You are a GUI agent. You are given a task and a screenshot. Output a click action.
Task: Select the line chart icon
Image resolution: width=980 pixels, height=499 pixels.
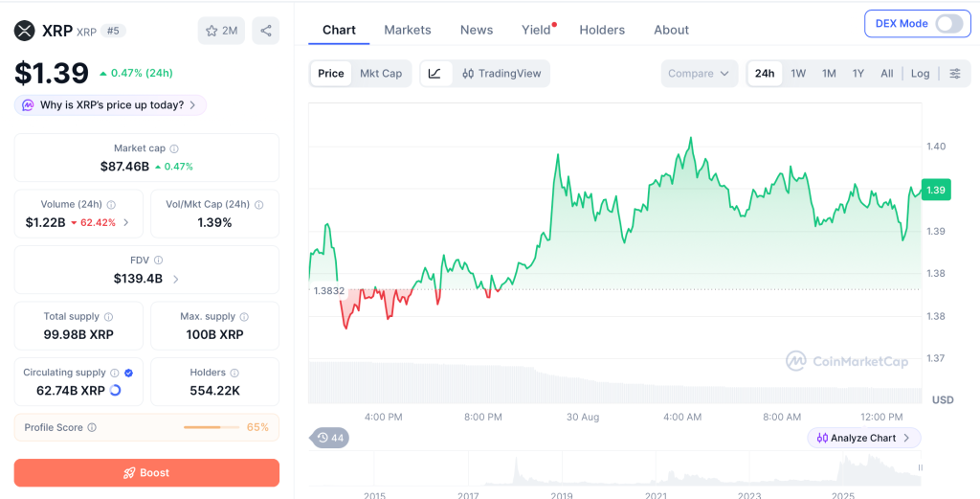click(435, 73)
